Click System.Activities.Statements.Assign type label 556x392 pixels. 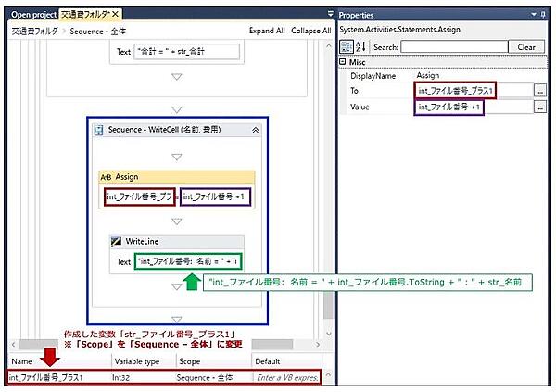pos(399,30)
